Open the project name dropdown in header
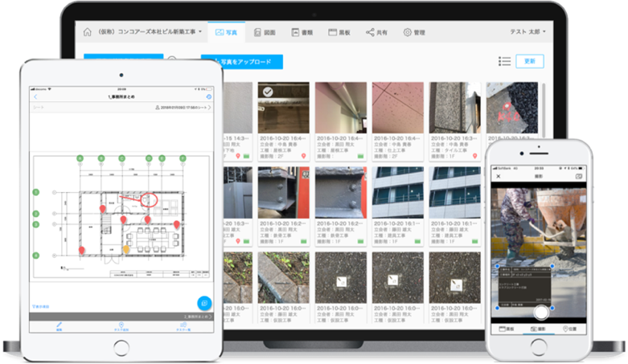This screenshot has height=364, width=628. pos(150,31)
